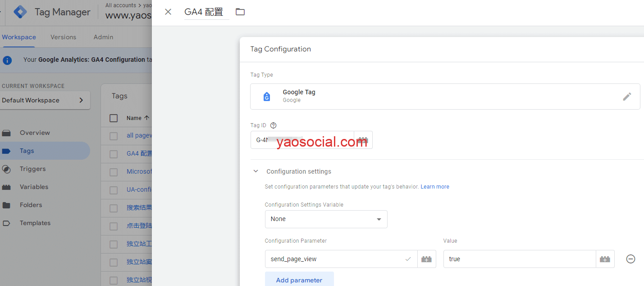Open Triggers in the left sidebar

(32, 169)
